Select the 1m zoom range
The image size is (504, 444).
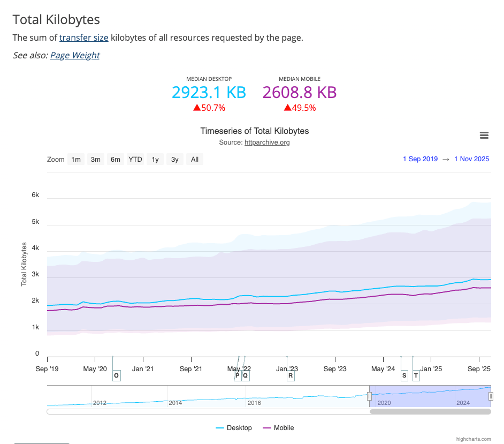76,159
